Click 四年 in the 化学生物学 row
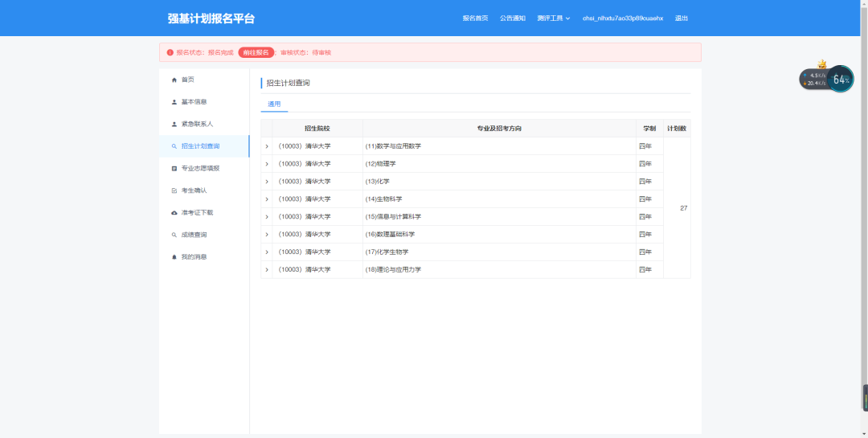 645,252
